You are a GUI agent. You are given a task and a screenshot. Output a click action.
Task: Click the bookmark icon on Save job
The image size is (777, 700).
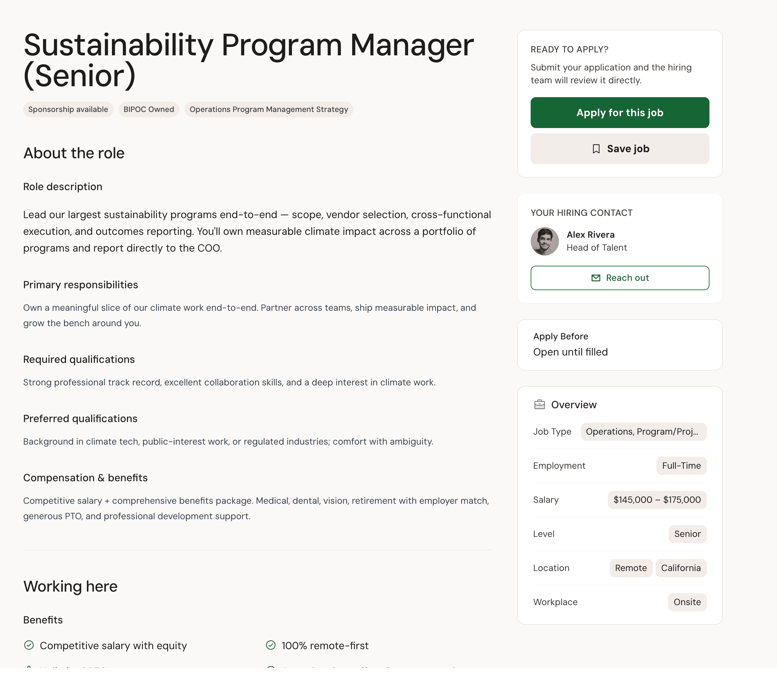596,149
